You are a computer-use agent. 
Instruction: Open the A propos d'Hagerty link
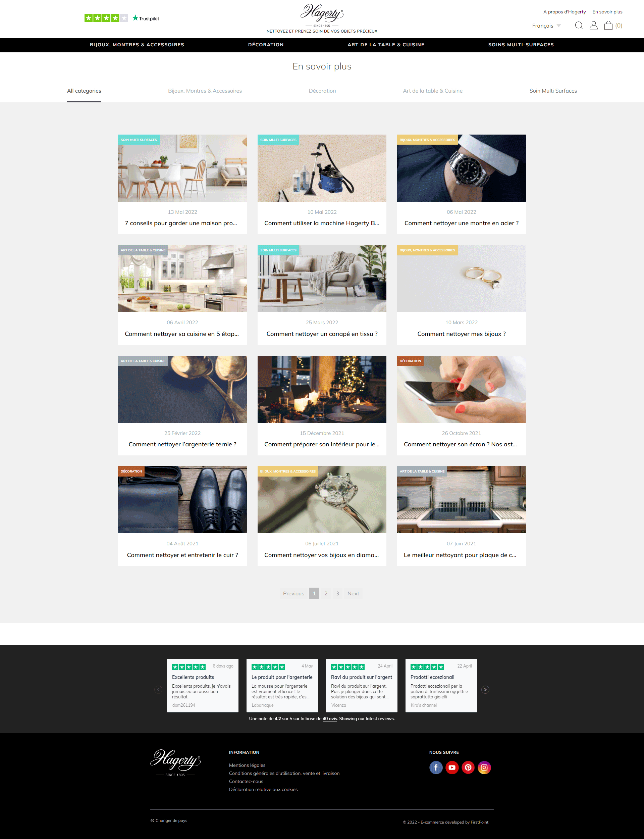click(x=564, y=12)
